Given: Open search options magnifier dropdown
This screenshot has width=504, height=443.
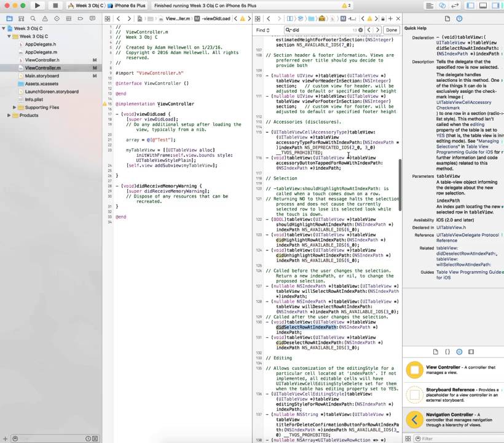Looking at the screenshot, I should pyautogui.click(x=288, y=30).
